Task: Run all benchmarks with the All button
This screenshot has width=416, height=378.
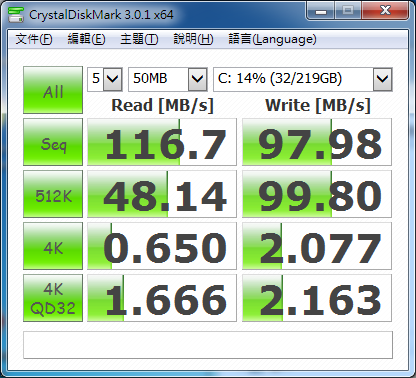Action: click(x=53, y=90)
